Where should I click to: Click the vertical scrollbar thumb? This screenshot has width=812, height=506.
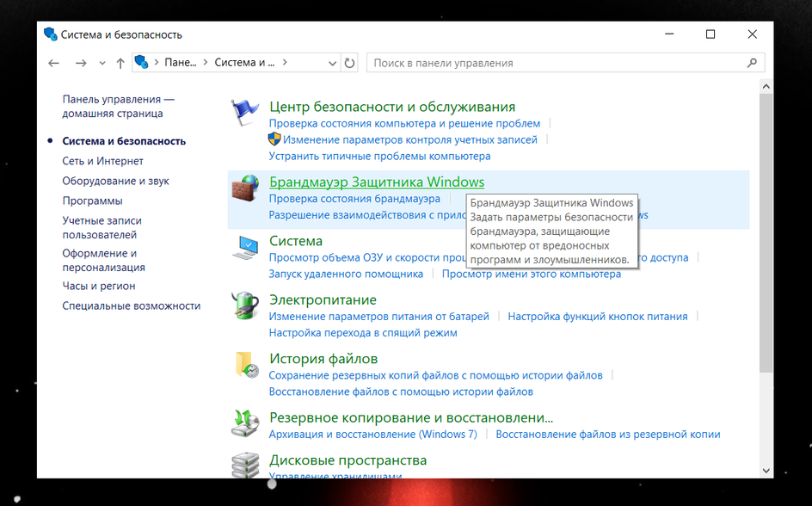pyautogui.click(x=766, y=233)
